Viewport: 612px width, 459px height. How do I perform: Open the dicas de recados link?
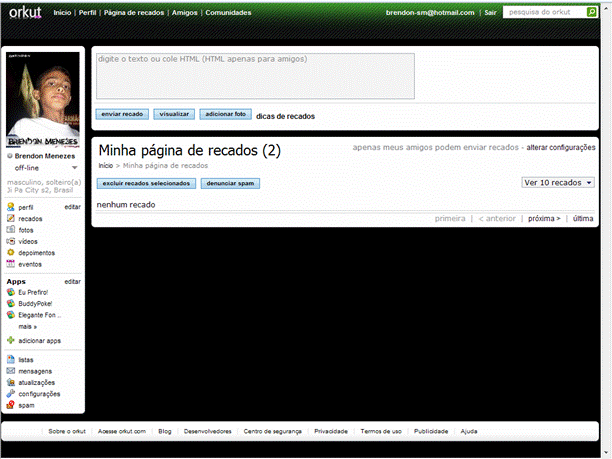tap(285, 116)
